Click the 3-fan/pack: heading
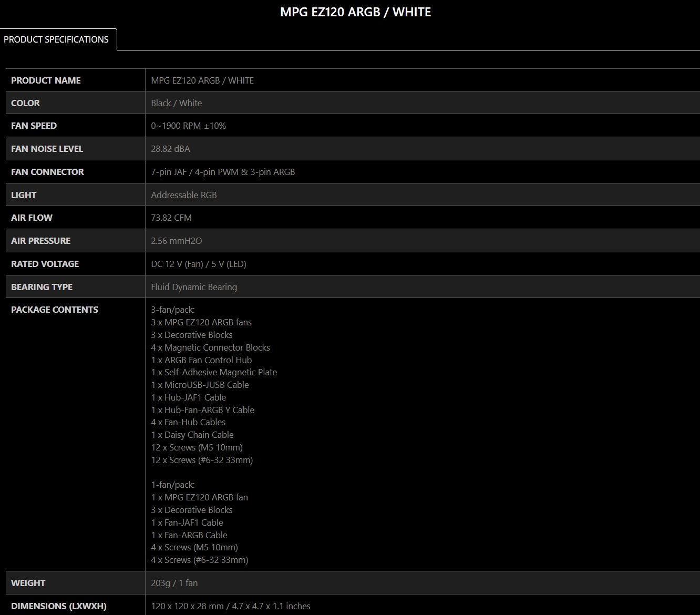 coord(173,310)
